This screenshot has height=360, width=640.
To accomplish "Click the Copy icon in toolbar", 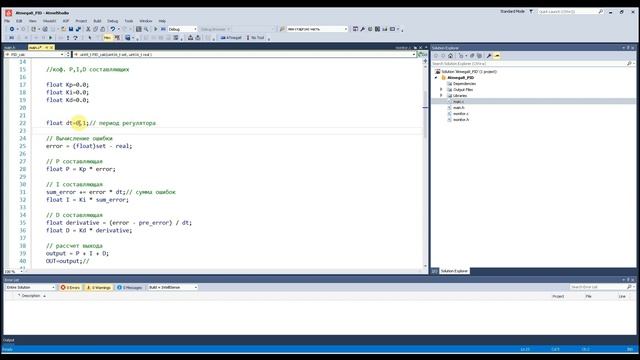I will click(x=95, y=29).
